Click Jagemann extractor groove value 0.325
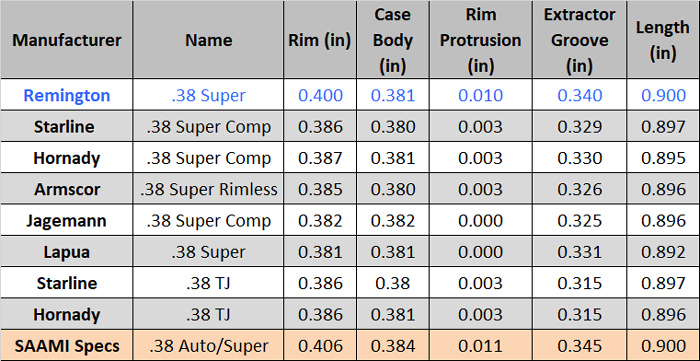The width and height of the screenshot is (700, 361). [x=579, y=220]
